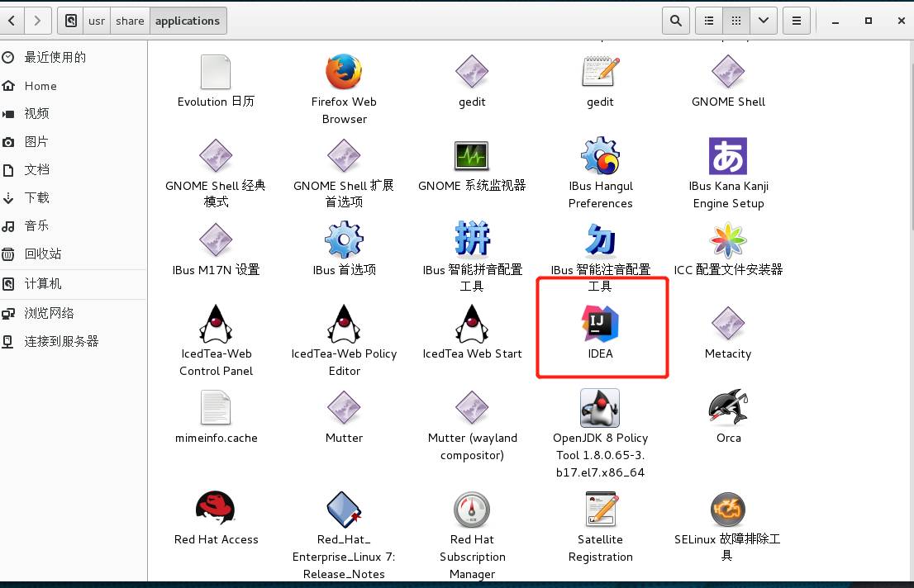The image size is (914, 588).
Task: Open the 下载 sidebar folder
Action: 74,197
